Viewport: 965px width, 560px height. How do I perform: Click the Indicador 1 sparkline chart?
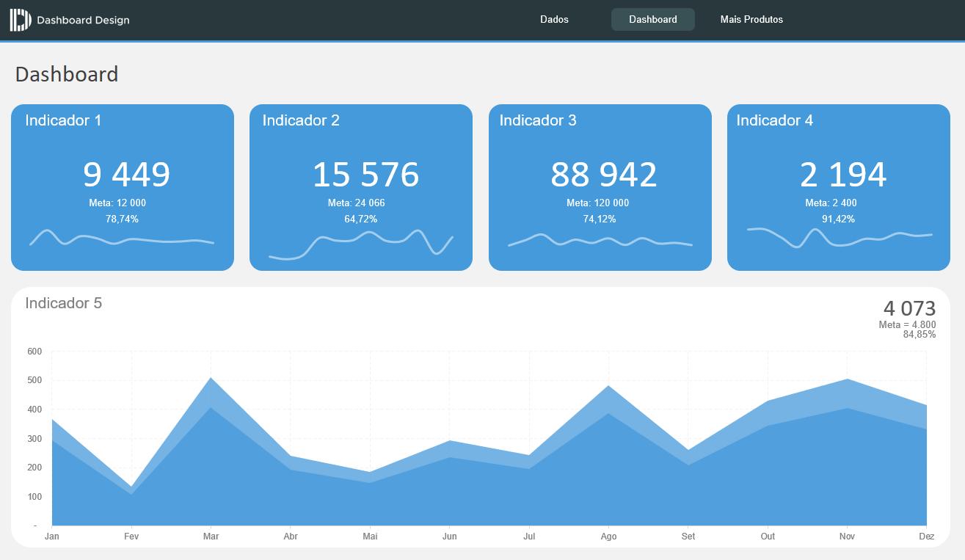tap(122, 239)
